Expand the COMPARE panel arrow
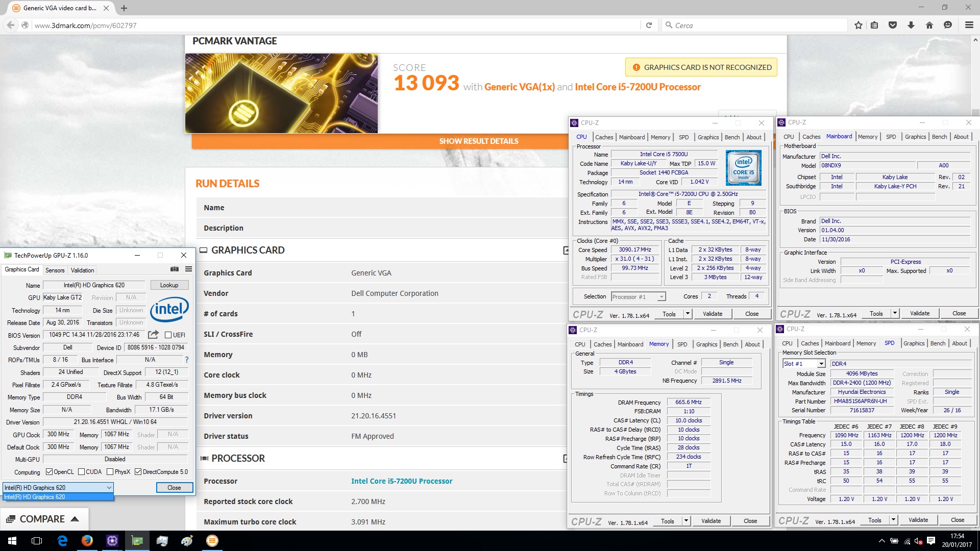 [75, 519]
